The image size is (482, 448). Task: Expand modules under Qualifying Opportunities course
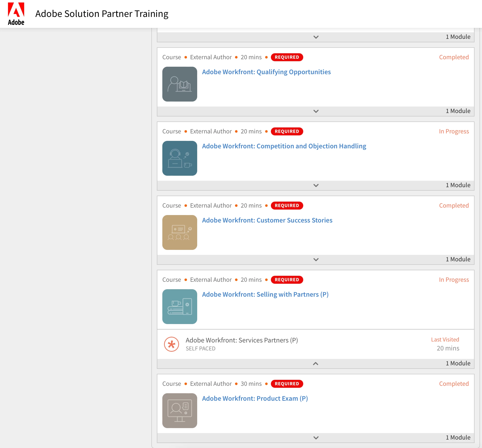point(316,111)
